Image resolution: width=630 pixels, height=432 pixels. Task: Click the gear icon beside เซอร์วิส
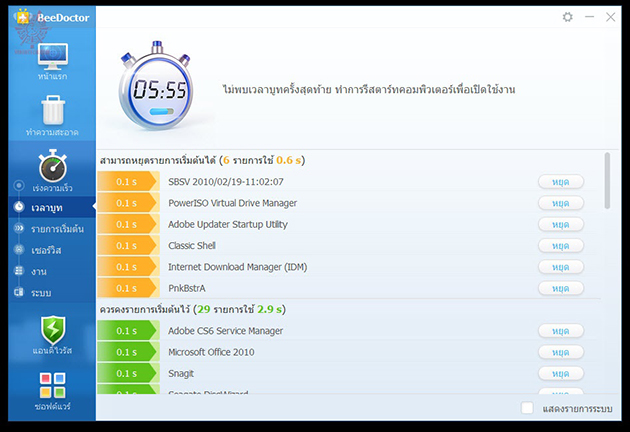pos(19,250)
